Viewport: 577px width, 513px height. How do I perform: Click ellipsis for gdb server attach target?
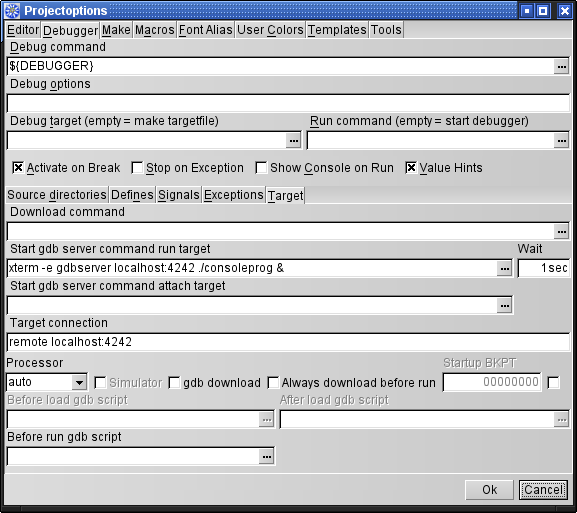click(x=504, y=305)
